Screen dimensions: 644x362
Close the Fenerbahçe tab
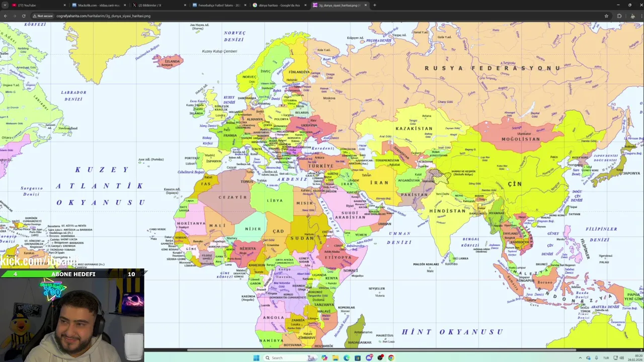245,5
